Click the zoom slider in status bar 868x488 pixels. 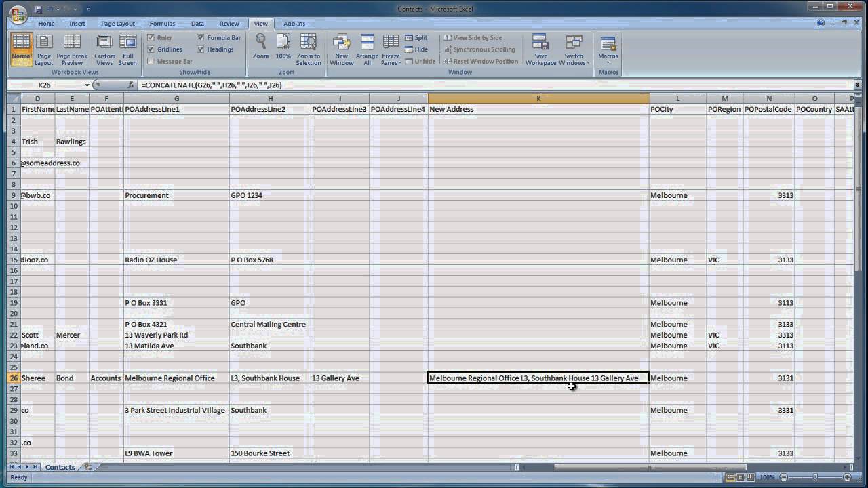tap(815, 477)
